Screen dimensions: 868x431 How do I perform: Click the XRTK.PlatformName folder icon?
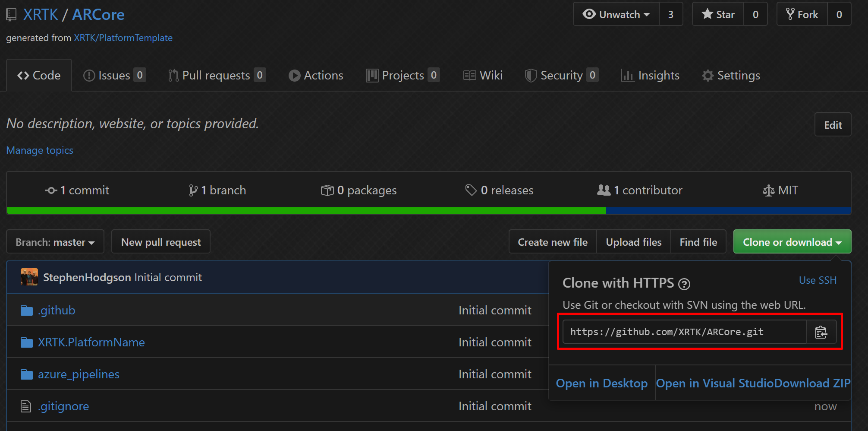(x=27, y=342)
